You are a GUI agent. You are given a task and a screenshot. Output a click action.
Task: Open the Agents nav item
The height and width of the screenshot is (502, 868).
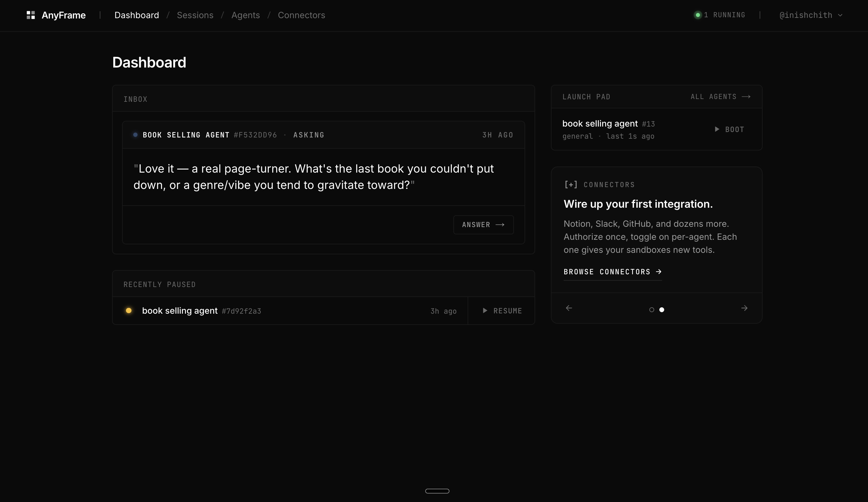tap(246, 15)
